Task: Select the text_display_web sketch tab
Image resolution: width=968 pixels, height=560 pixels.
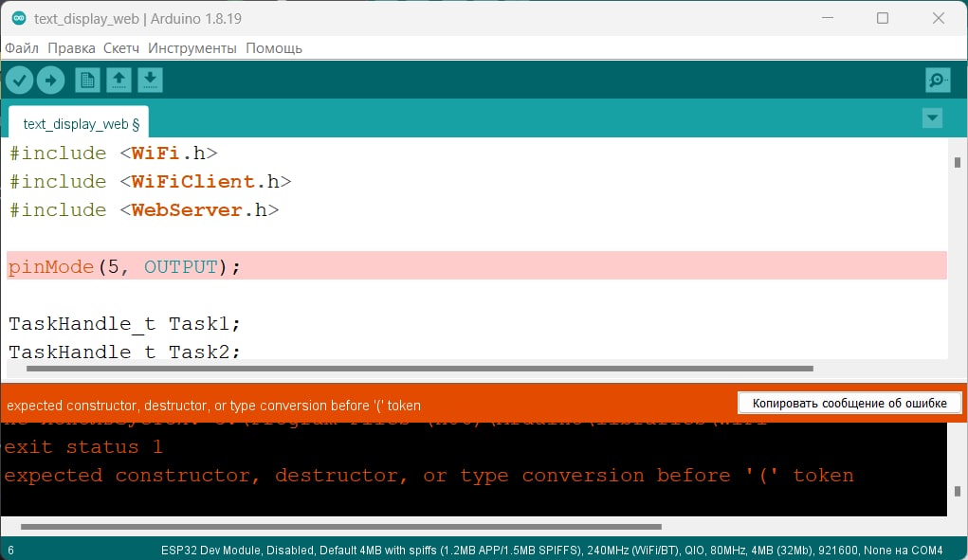Action: [79, 123]
